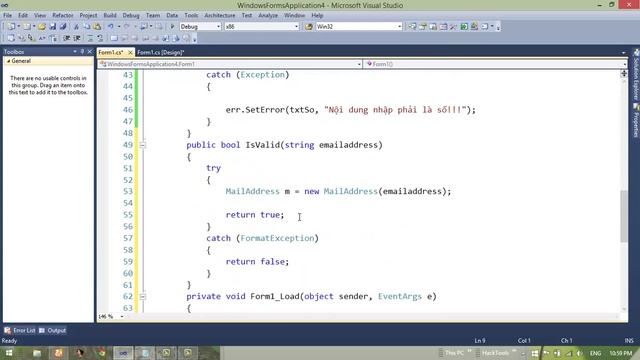The height and width of the screenshot is (360, 640).
Task: Close the Toolbox panel
Action: [90, 51]
